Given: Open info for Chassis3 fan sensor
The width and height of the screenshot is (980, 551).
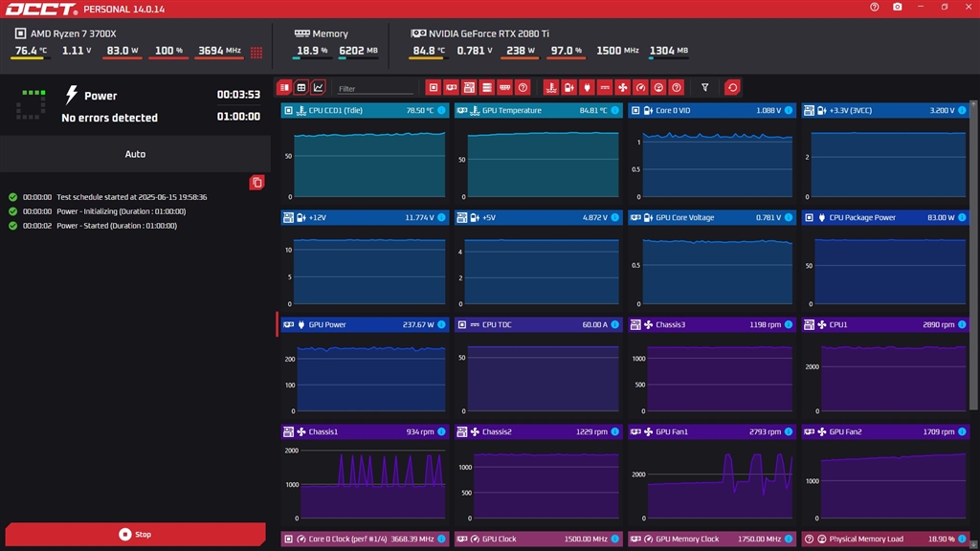Looking at the screenshot, I should pyautogui.click(x=789, y=325).
